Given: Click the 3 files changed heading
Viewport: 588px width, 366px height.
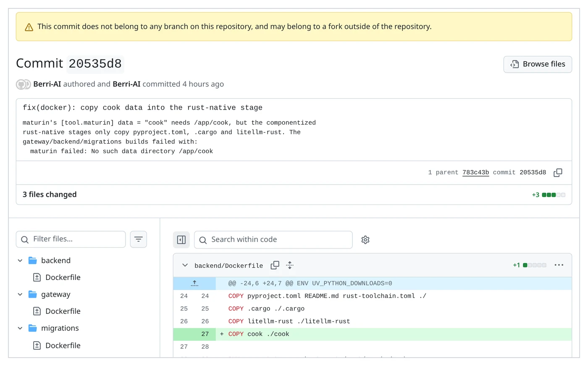Looking at the screenshot, I should tap(50, 194).
